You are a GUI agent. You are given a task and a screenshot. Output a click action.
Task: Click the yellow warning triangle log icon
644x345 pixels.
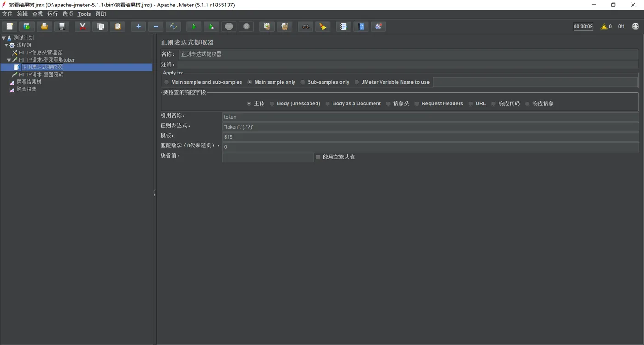pos(604,27)
